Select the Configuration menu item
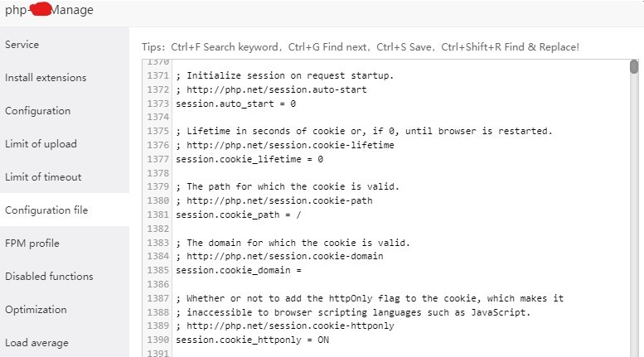 click(38, 111)
